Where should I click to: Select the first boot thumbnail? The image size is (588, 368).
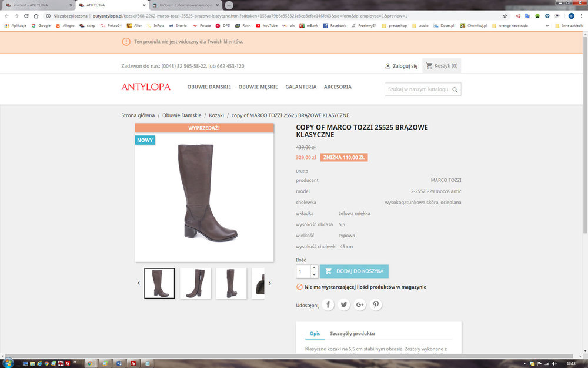[x=159, y=284]
